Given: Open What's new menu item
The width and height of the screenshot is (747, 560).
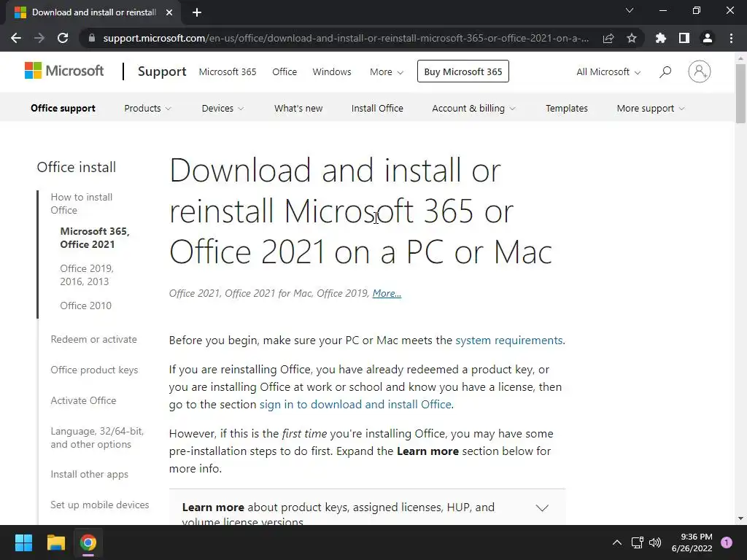Looking at the screenshot, I should pyautogui.click(x=298, y=109).
